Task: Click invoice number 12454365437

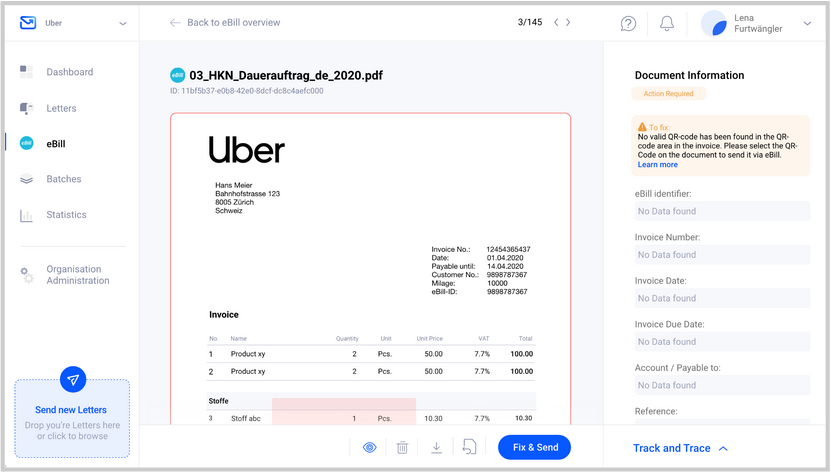Action: [508, 249]
